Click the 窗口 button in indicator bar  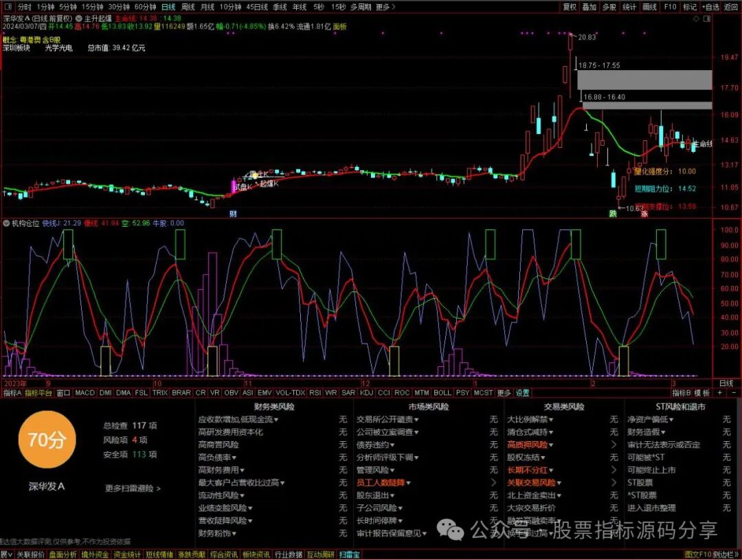click(63, 393)
